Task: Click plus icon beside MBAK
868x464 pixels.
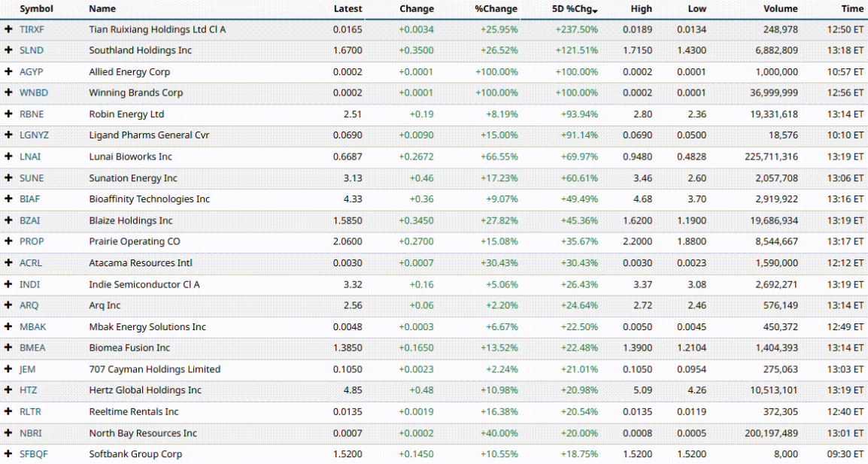Action: pos(8,326)
